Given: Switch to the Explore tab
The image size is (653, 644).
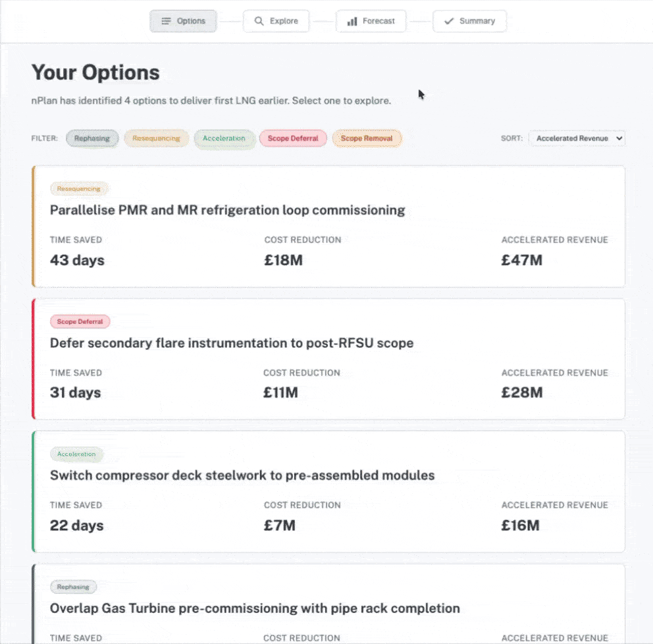Looking at the screenshot, I should (276, 21).
